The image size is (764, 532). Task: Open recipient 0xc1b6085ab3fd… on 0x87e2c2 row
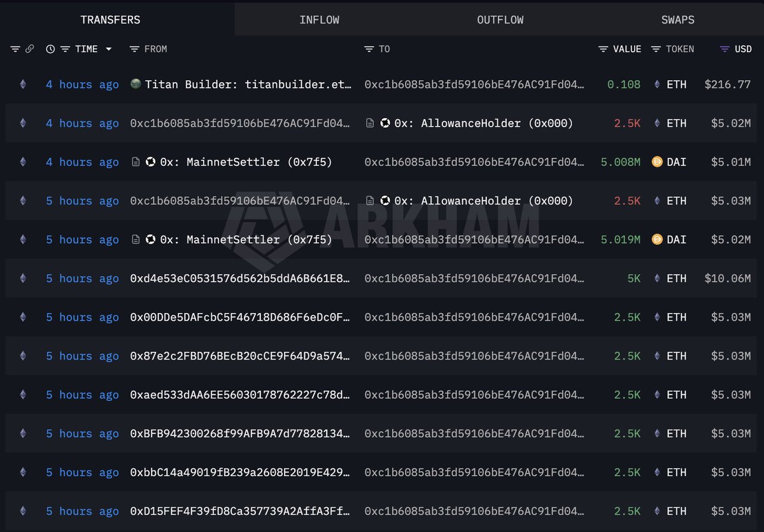coord(474,356)
